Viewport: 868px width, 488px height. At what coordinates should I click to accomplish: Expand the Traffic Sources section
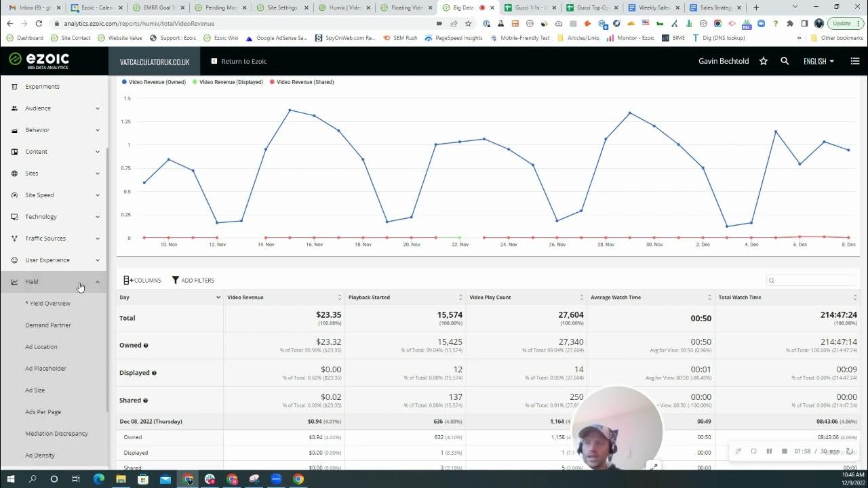(x=97, y=238)
